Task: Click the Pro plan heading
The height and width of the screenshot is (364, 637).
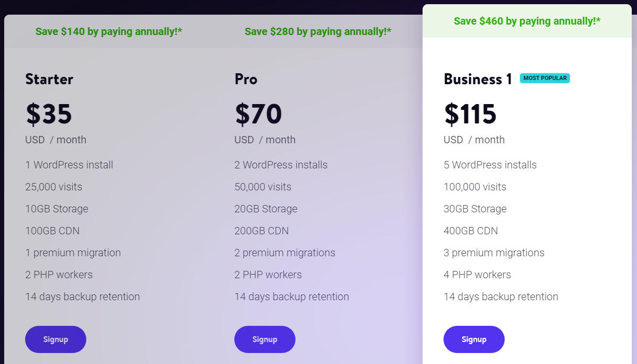Action: coord(246,79)
